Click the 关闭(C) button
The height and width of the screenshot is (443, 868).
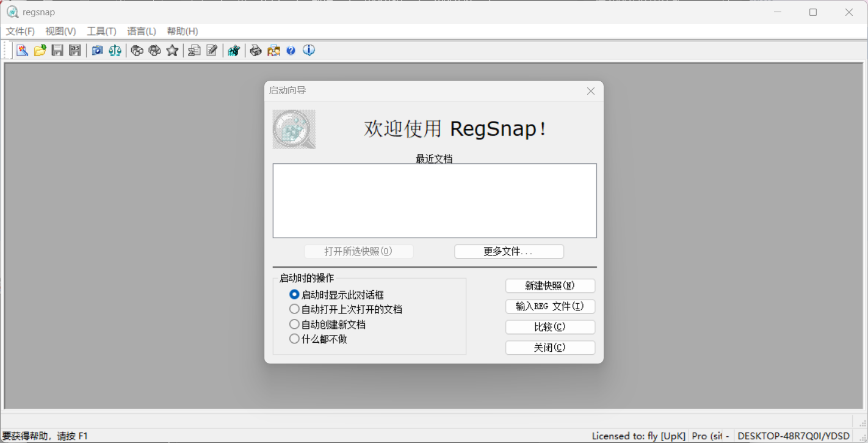(551, 348)
